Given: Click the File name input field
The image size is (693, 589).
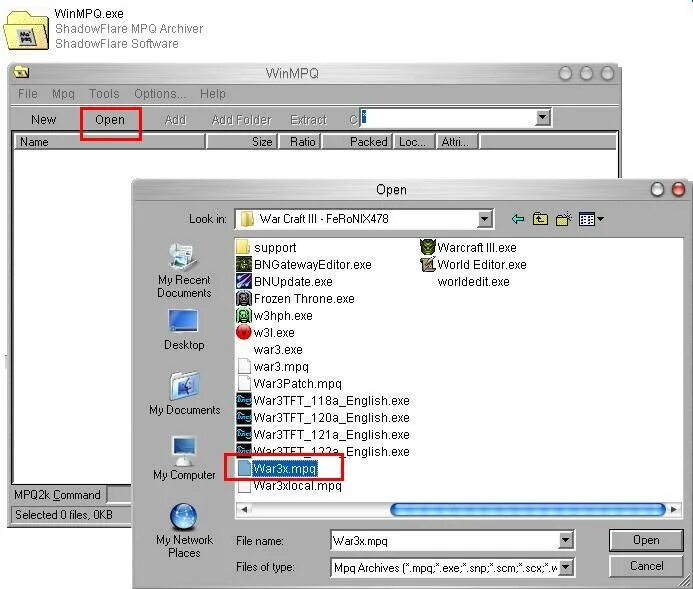Looking at the screenshot, I should (x=445, y=540).
